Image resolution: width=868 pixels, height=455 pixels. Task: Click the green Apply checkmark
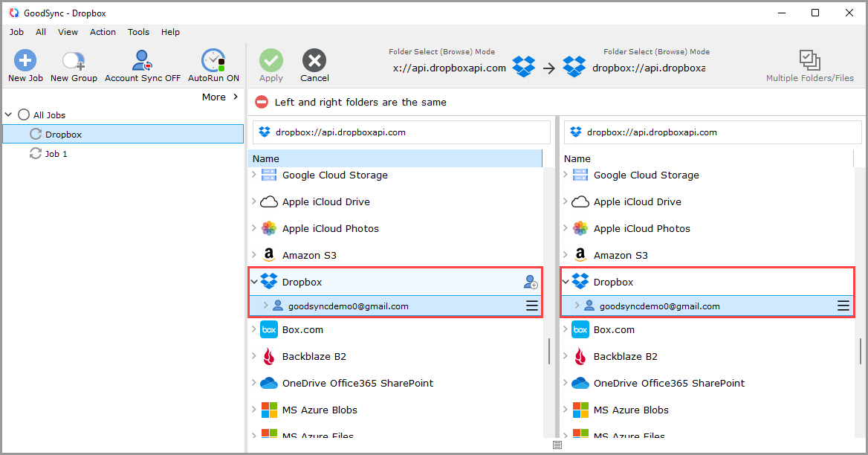[x=271, y=60]
